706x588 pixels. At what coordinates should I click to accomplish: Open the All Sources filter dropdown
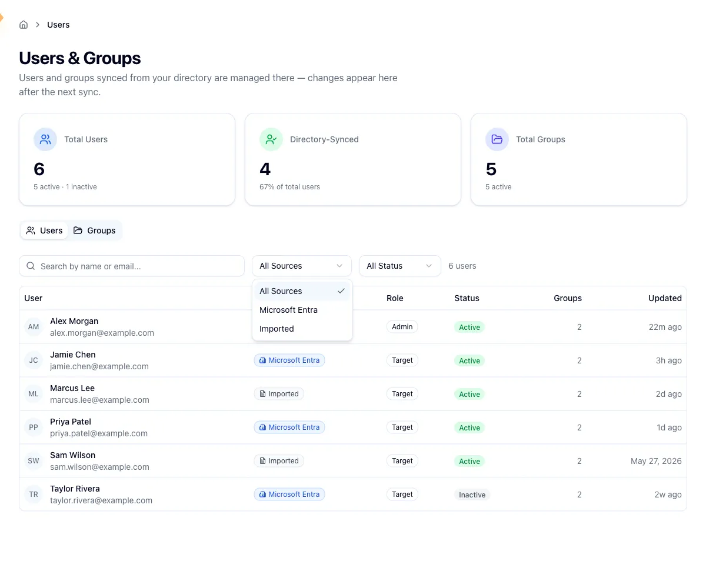click(302, 266)
